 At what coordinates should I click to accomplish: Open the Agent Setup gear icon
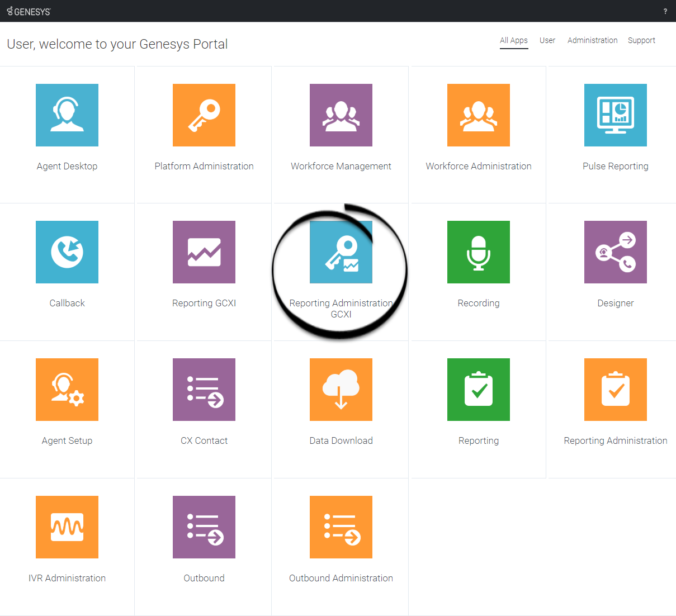coord(67,390)
